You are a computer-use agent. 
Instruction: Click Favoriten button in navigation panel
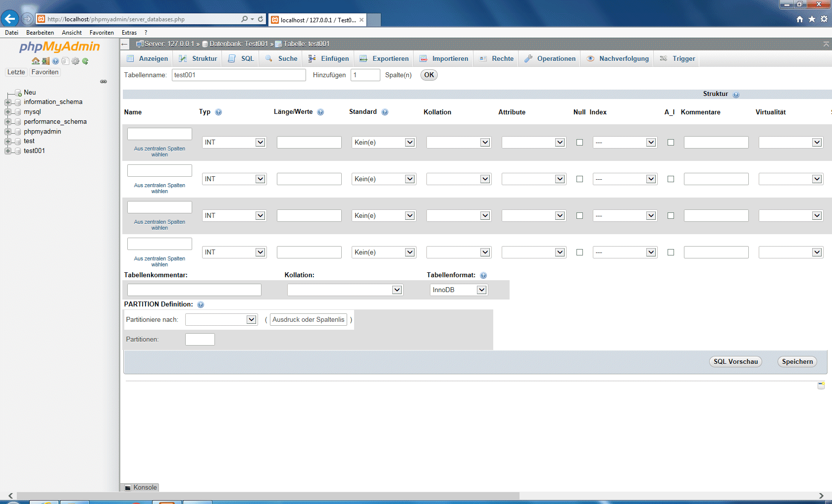tap(45, 72)
